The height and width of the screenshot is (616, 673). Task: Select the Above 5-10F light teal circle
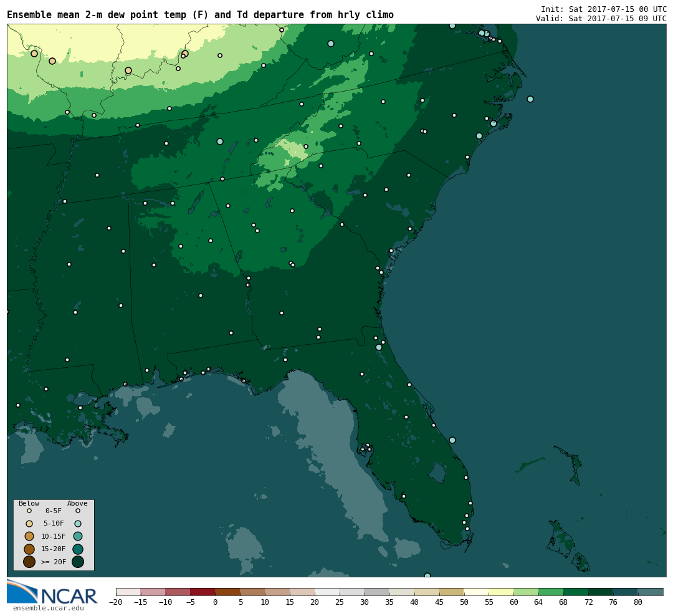pos(78,524)
